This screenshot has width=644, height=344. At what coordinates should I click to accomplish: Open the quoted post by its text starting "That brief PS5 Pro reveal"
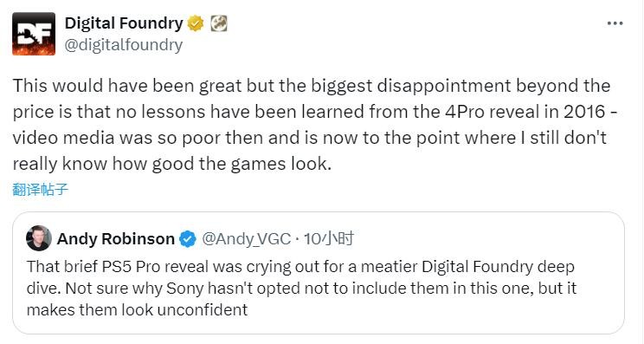click(302, 288)
